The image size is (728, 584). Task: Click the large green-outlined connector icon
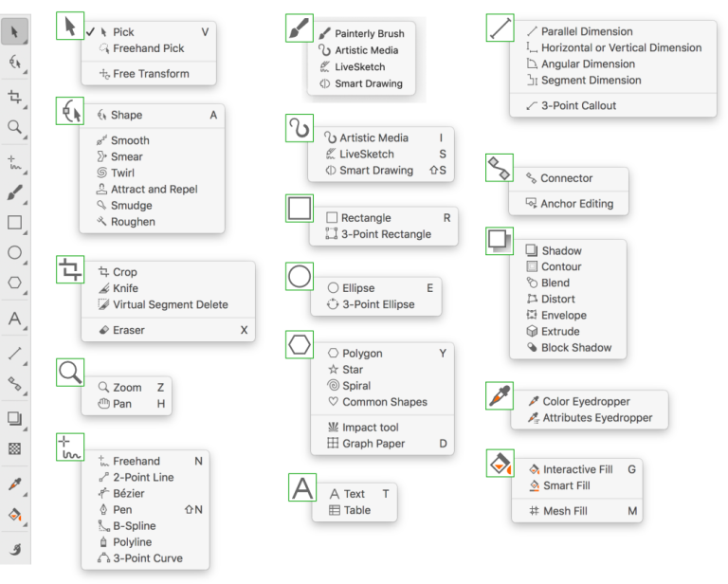[x=499, y=168]
